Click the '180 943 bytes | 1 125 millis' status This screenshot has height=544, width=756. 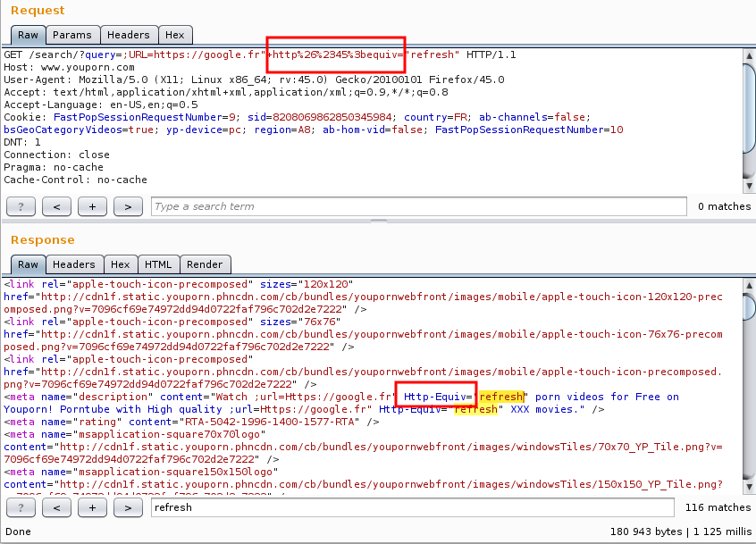[x=681, y=532]
